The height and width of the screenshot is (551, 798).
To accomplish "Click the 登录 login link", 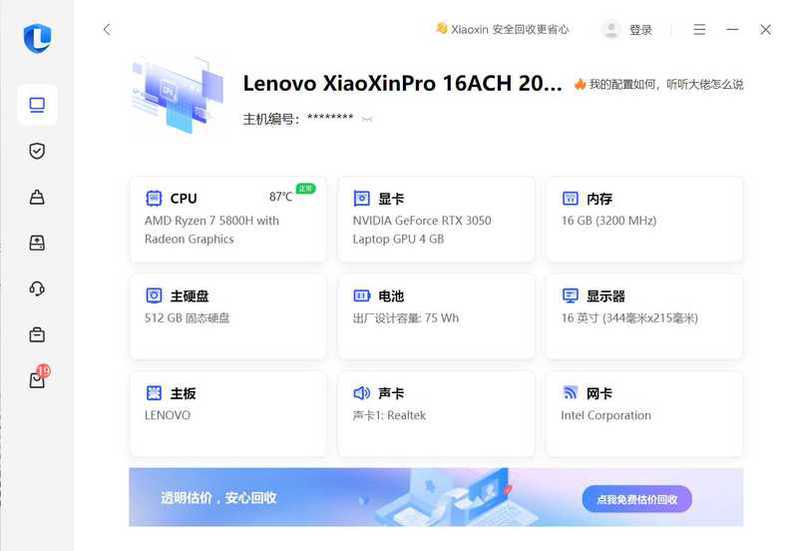I will click(x=641, y=30).
